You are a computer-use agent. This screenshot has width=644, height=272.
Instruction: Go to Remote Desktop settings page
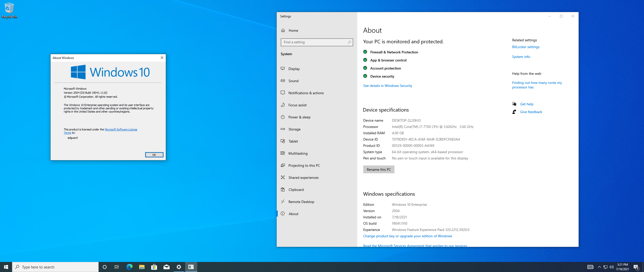point(317,202)
